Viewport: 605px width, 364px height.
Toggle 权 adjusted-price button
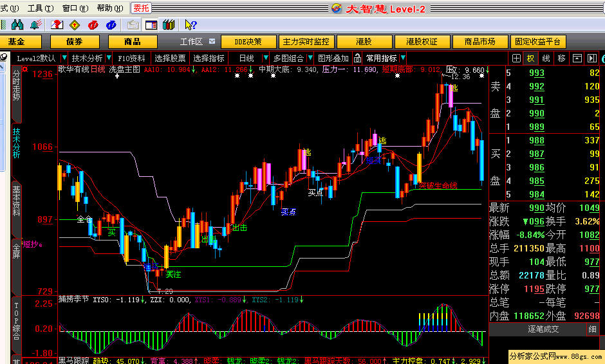[x=530, y=59]
